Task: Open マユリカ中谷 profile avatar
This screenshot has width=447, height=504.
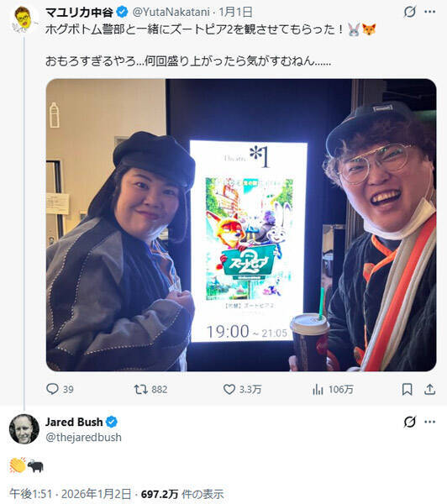Action: click(24, 20)
